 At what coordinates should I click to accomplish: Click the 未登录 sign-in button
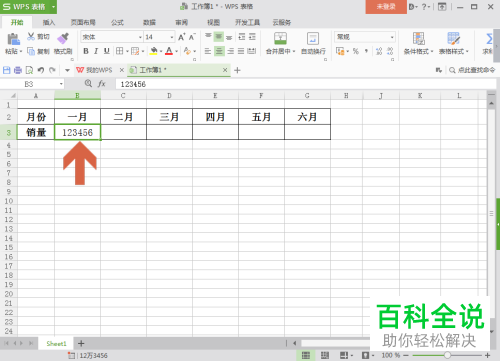(x=386, y=7)
